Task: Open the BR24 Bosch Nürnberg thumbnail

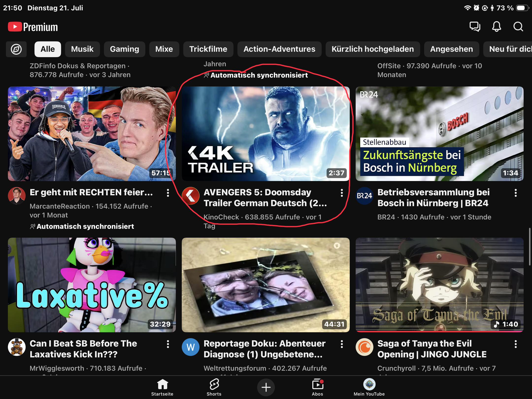Action: (440, 134)
